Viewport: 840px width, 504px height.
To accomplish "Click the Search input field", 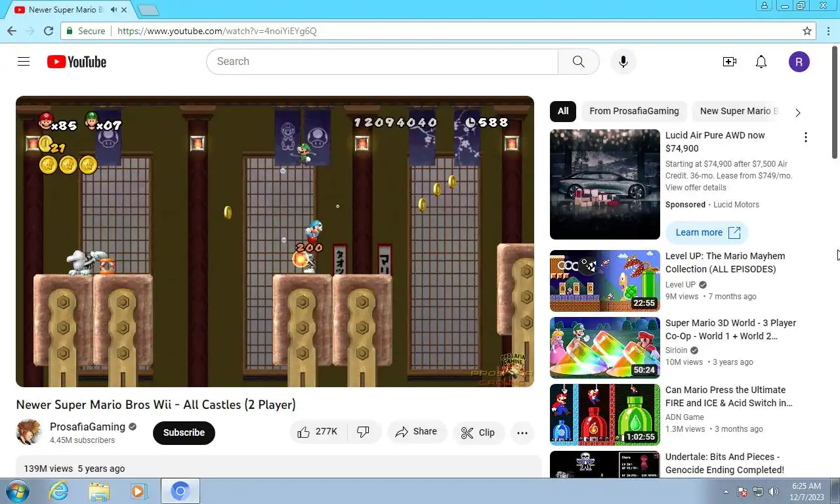I will pos(382,62).
